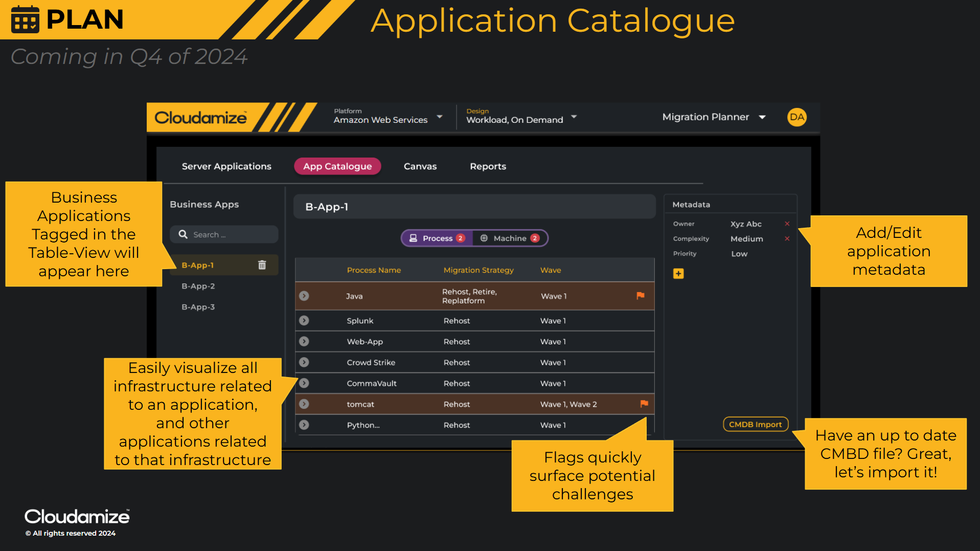Expand the CommaVault process row

click(x=304, y=383)
